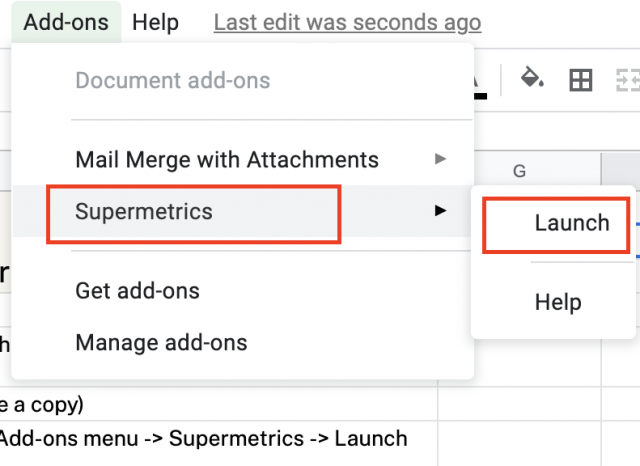The height and width of the screenshot is (466, 640).
Task: Select Mail Merge with Attachments
Action: [227, 159]
